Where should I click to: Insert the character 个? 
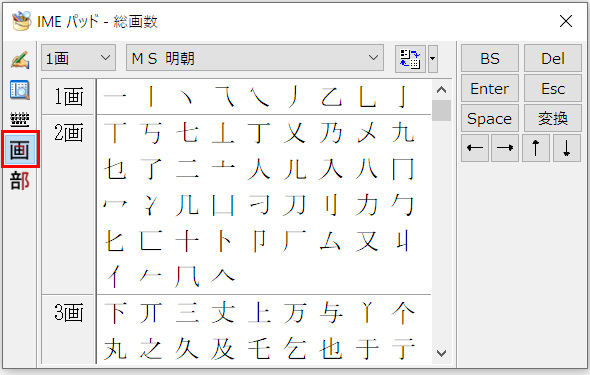click(x=403, y=313)
